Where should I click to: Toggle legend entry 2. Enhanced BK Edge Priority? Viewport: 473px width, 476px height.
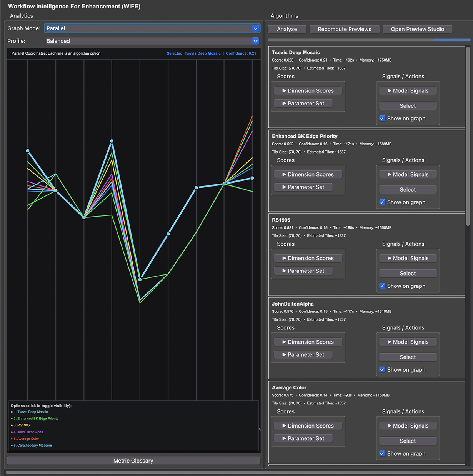[35, 419]
